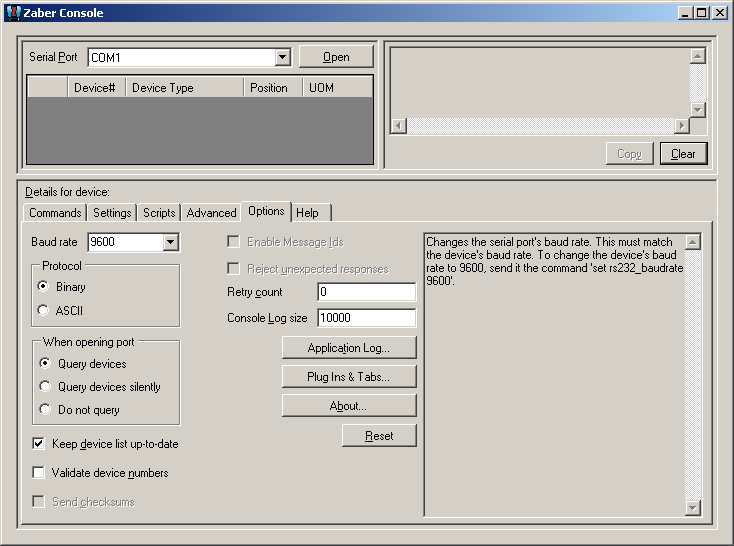Open the Serial Port dropdown arrow
734x546 pixels.
coord(282,58)
